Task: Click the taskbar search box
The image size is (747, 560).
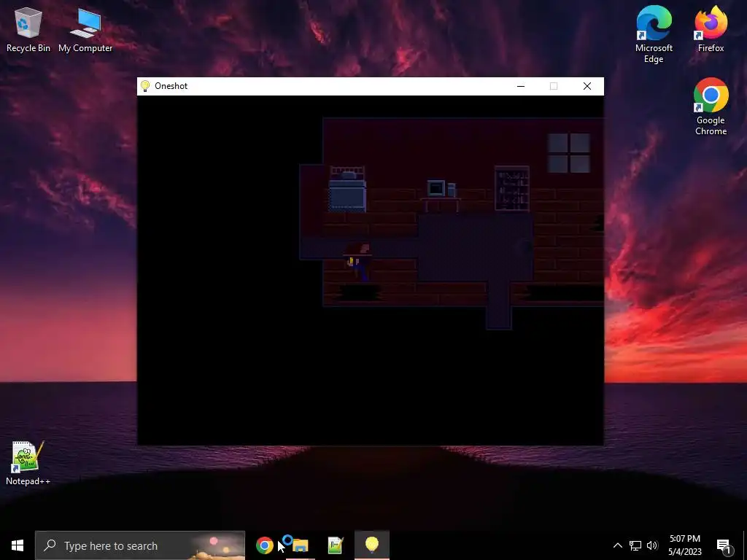Action: tap(140, 545)
